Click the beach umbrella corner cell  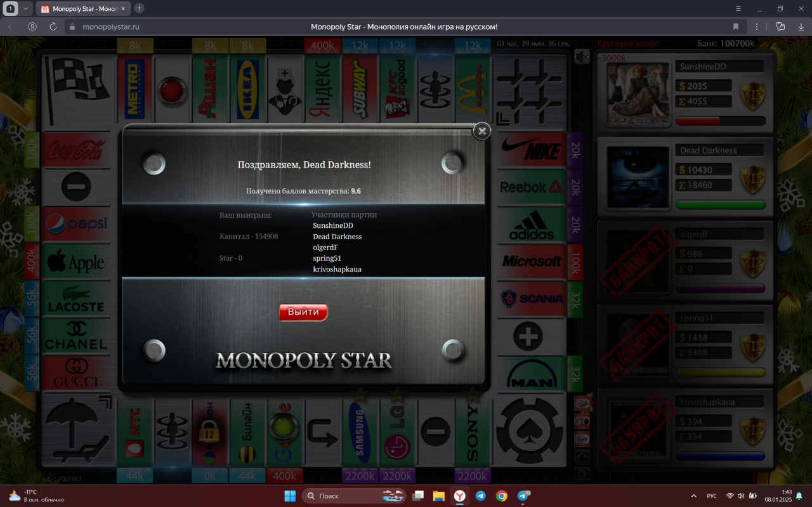[77, 431]
